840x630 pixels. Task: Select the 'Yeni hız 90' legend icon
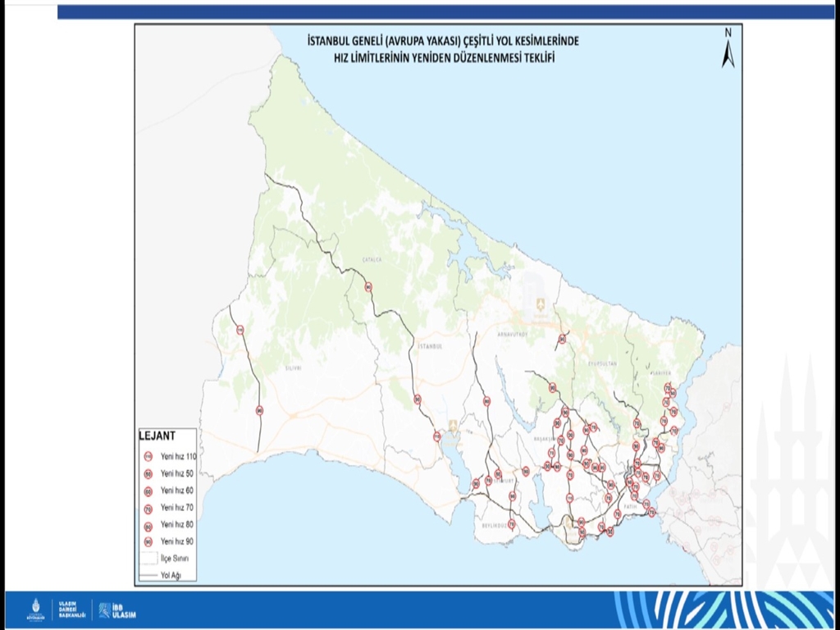[148, 541]
